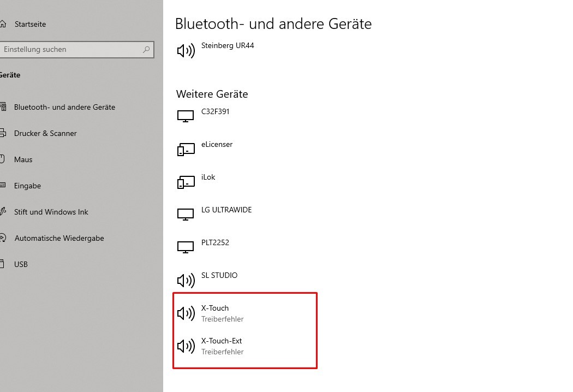This screenshot has width=573, height=392.
Task: Click the monitor icon for C32F391
Action: point(186,116)
